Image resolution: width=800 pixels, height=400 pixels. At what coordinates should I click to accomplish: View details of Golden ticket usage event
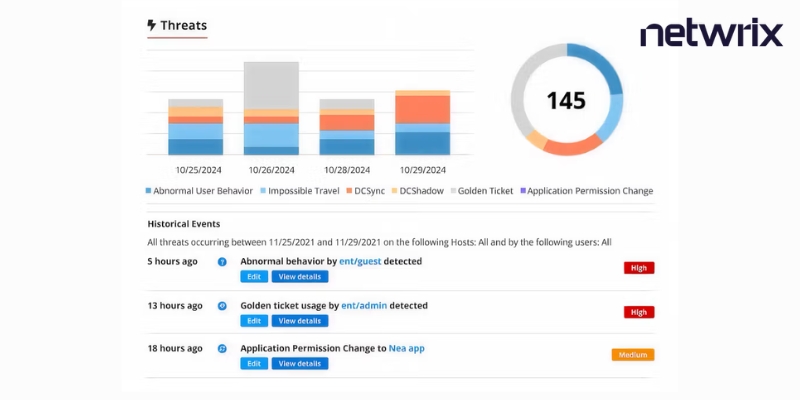299,321
